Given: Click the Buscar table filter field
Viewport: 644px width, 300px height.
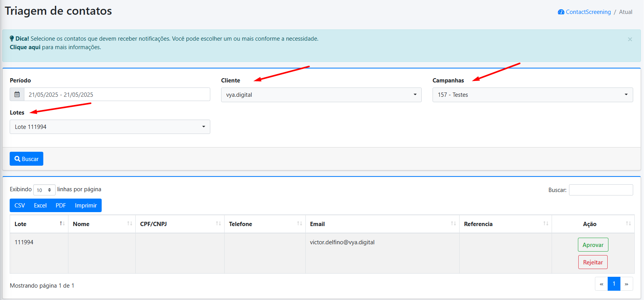Looking at the screenshot, I should tap(601, 190).
